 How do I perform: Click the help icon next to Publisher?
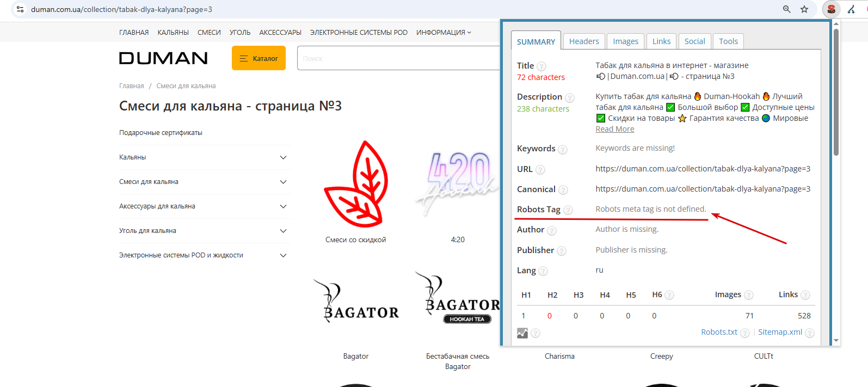(562, 251)
